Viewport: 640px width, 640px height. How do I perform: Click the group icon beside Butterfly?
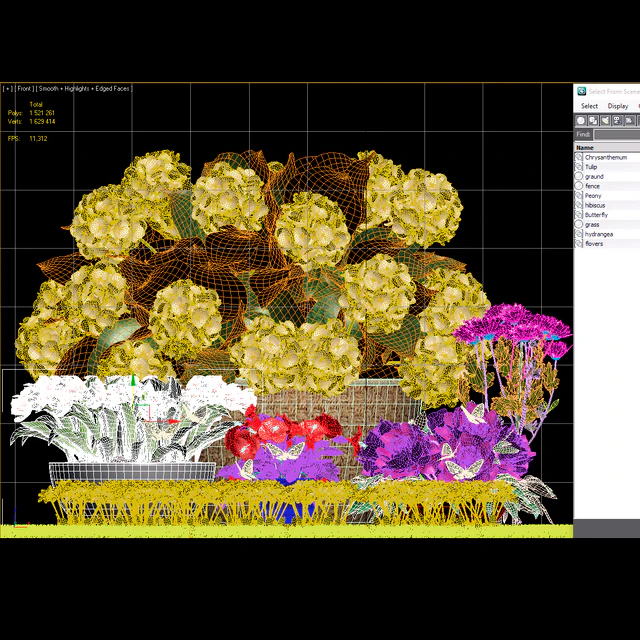(579, 215)
